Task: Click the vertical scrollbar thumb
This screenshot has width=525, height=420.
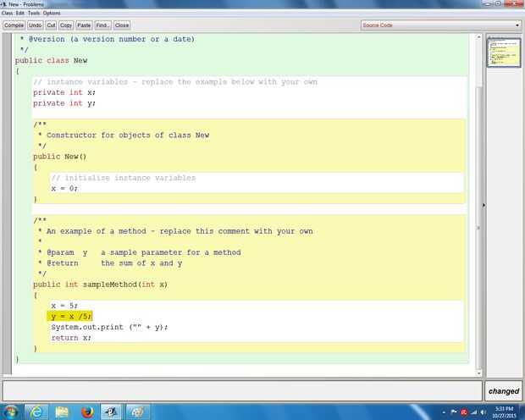Action: (478, 228)
